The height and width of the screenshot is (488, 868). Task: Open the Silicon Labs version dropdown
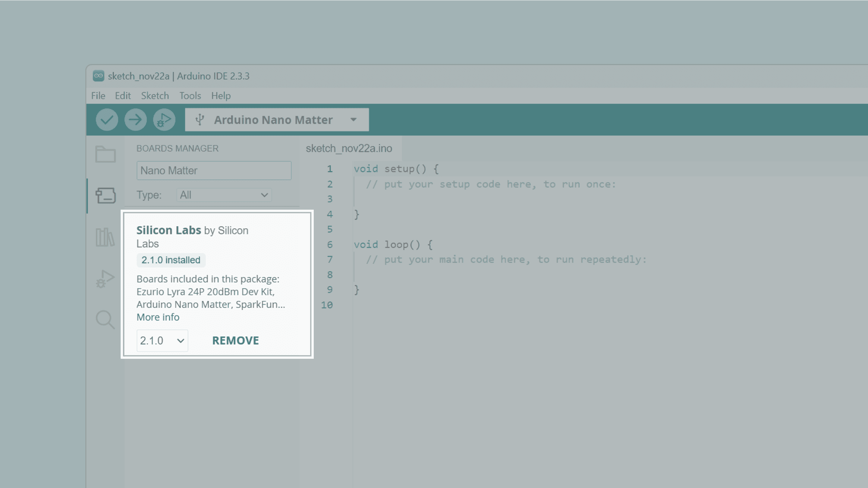pyautogui.click(x=162, y=340)
